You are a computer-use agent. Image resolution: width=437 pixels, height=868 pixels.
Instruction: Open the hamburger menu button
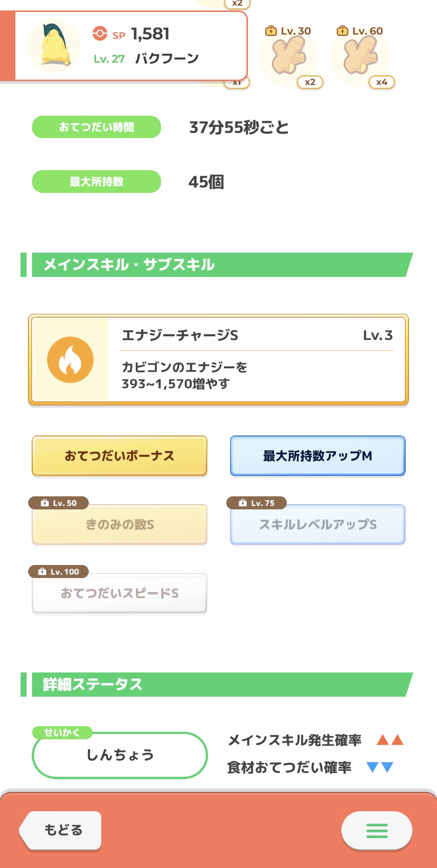pos(377,831)
